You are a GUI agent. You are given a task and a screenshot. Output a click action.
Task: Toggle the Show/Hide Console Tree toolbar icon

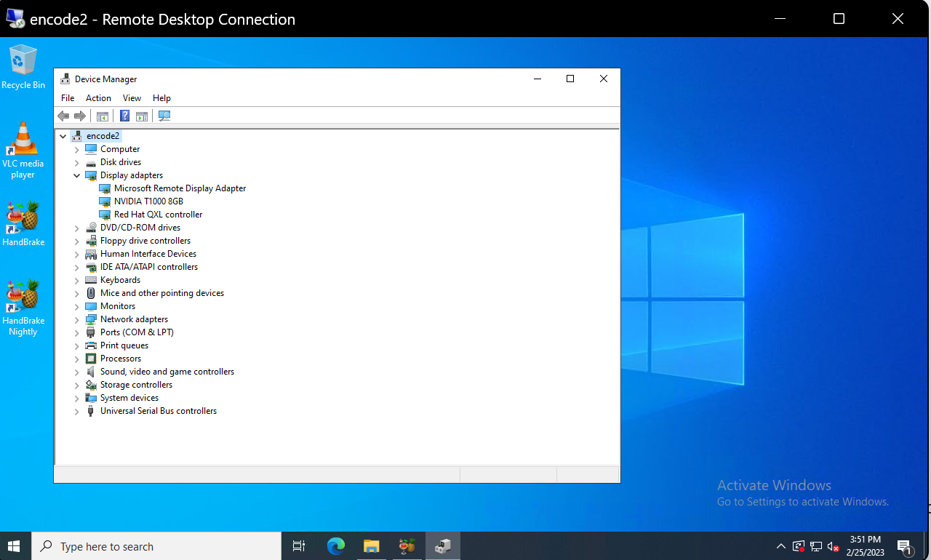pos(103,116)
